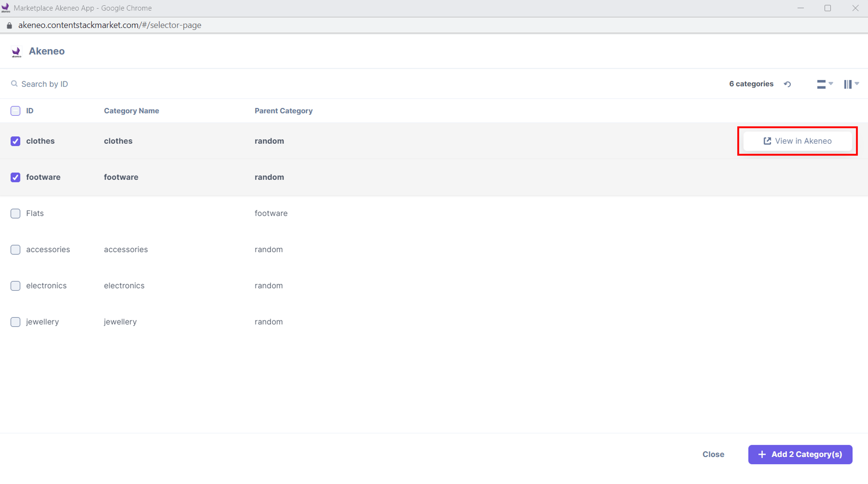Click 'jewellery' ID cell
The height and width of the screenshot is (484, 868).
42,322
